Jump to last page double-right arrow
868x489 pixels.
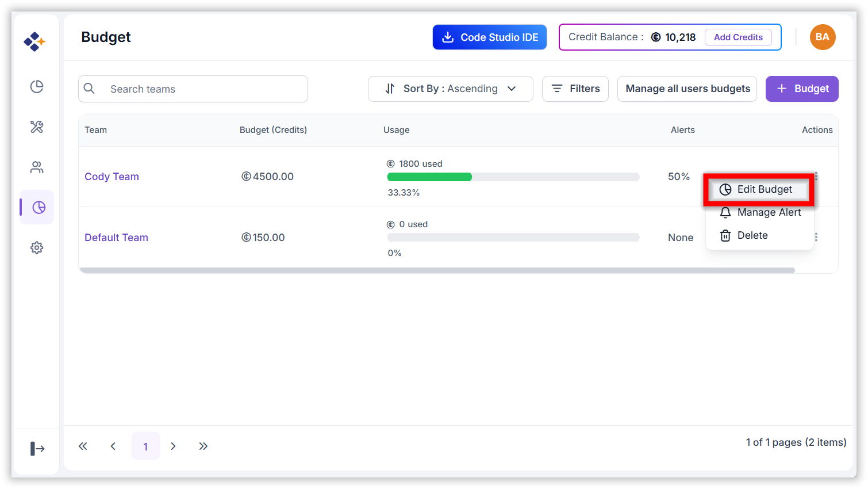203,446
